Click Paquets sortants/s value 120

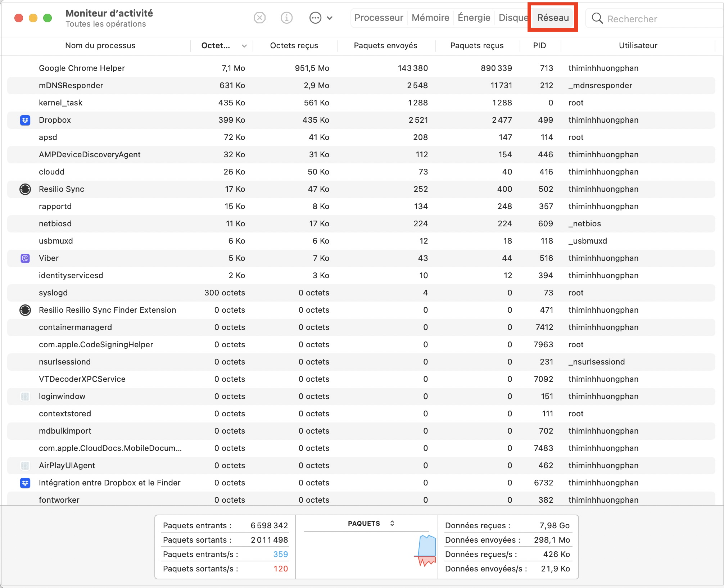pos(281,569)
